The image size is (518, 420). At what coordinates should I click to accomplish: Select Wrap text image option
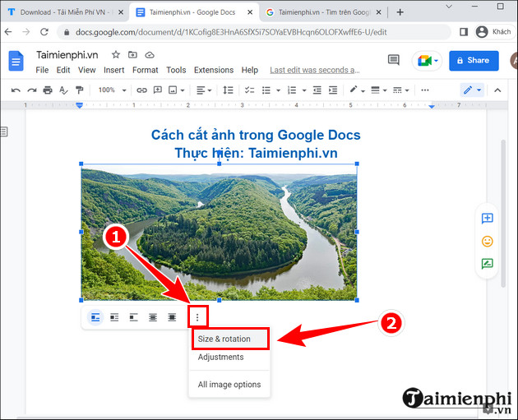114,317
